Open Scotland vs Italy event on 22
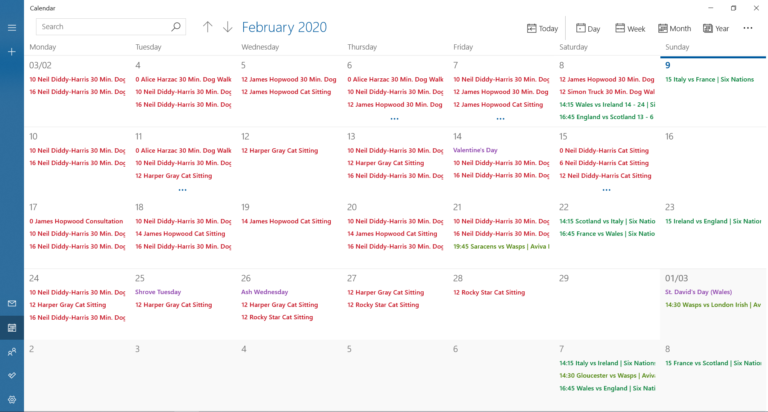Screen dimensions: 768x412 [607, 221]
